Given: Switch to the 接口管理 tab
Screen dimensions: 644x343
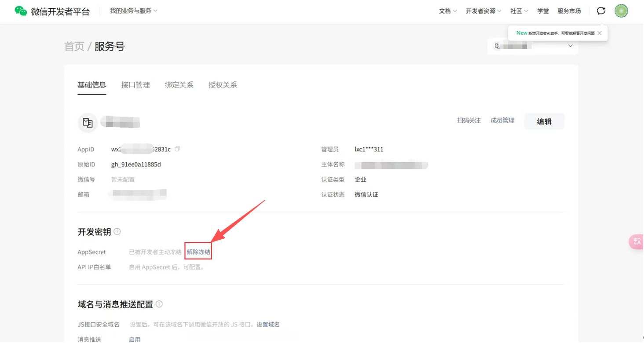Looking at the screenshot, I should click(x=135, y=85).
